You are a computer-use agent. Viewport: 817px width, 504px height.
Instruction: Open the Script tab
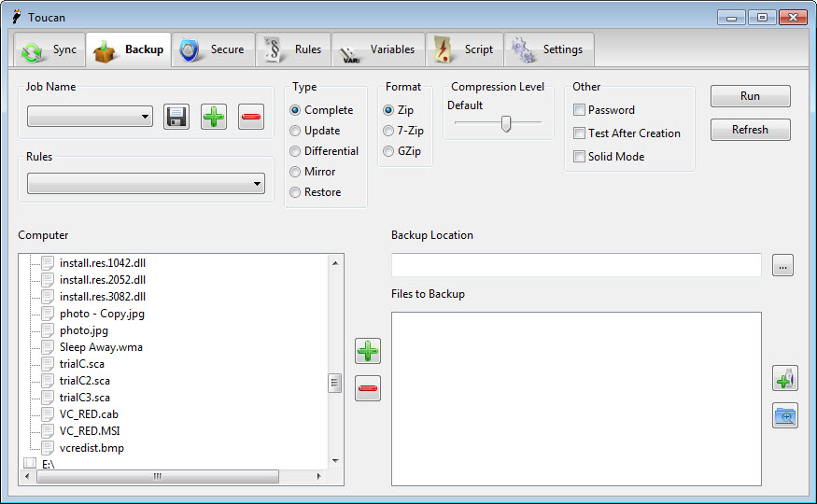[x=465, y=49]
